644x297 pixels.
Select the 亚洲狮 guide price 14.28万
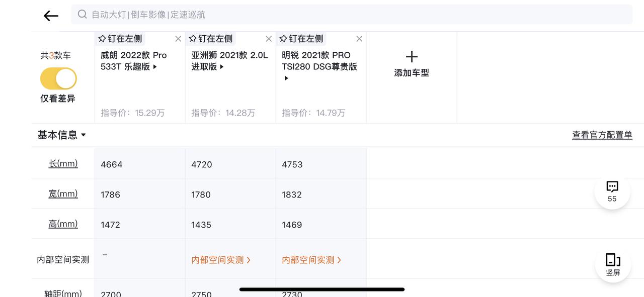pos(223,113)
